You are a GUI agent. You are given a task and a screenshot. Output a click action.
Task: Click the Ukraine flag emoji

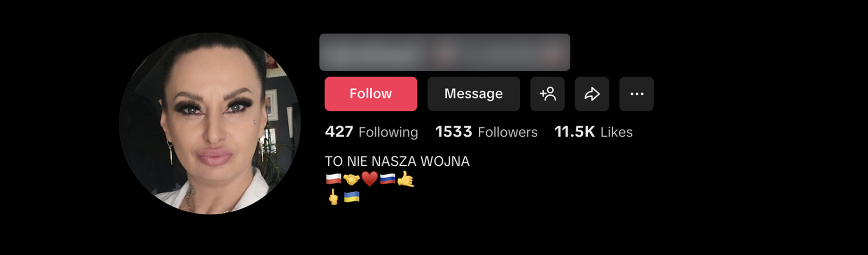click(x=351, y=197)
